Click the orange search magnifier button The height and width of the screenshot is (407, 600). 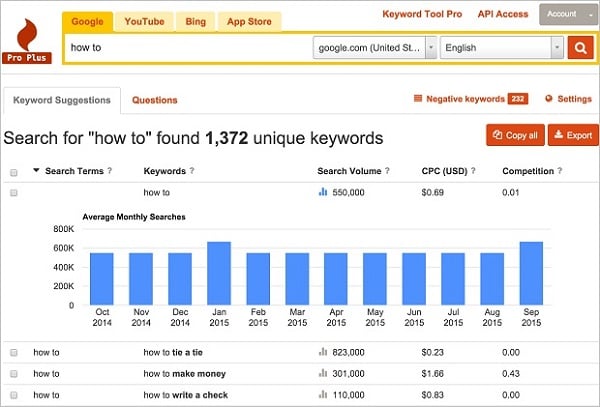pos(580,48)
